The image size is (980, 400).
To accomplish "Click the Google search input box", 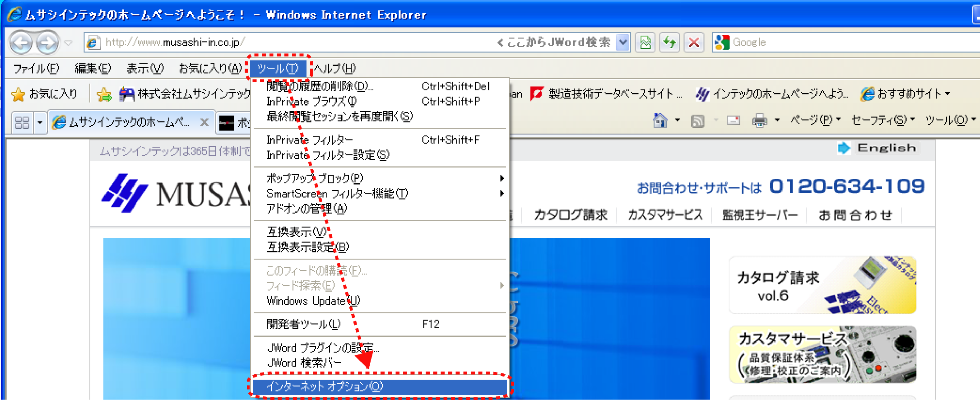I will (853, 42).
